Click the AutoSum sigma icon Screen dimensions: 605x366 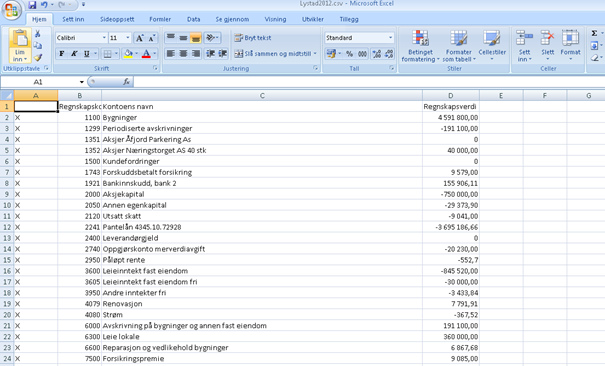coord(595,34)
